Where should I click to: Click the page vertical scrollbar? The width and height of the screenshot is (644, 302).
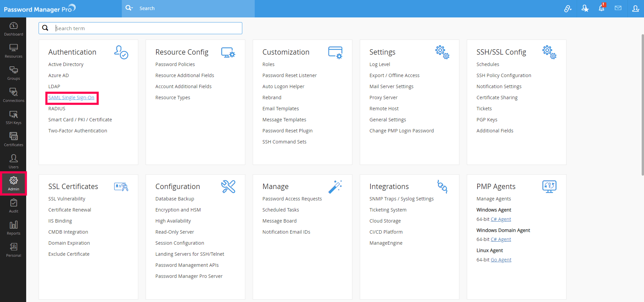point(642,105)
